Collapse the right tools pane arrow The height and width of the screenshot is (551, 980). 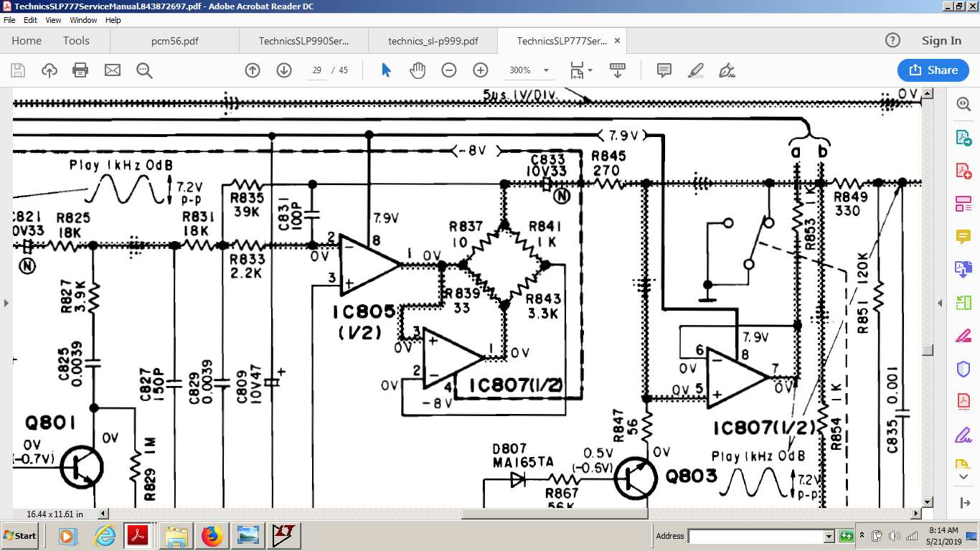click(x=941, y=303)
